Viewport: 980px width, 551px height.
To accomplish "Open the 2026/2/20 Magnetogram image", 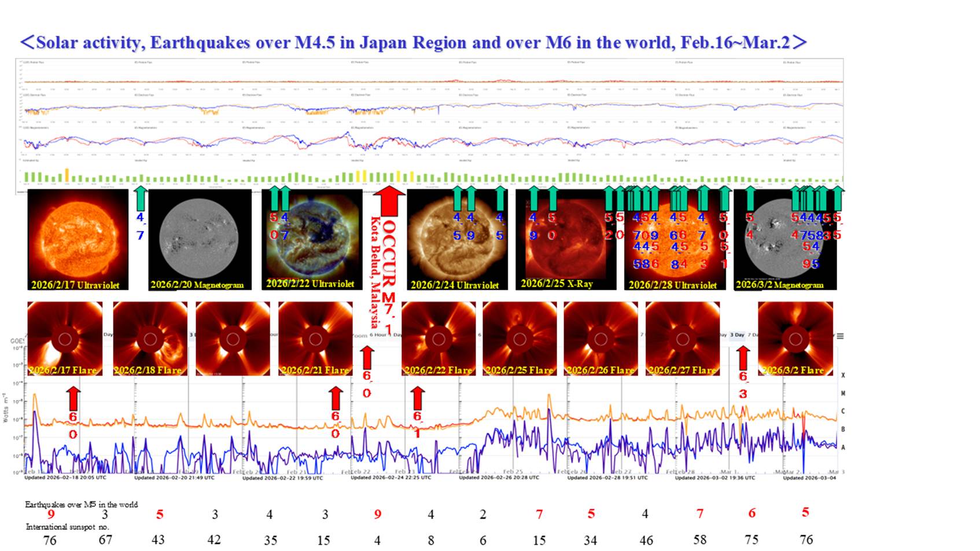I will 200,240.
